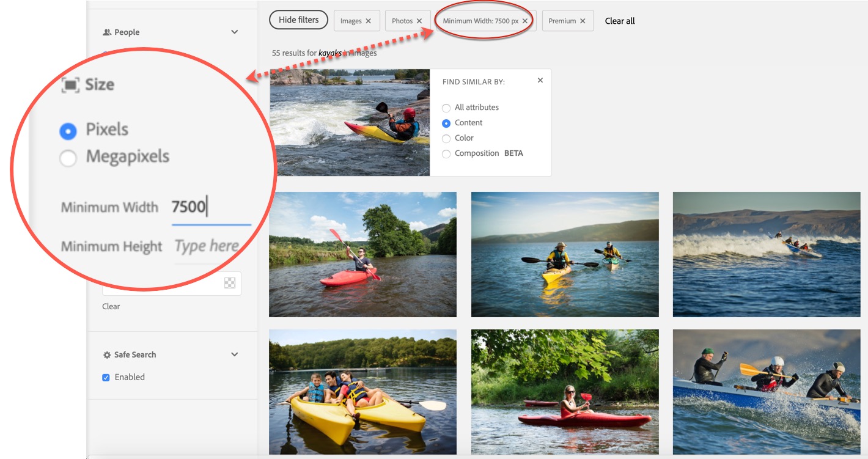The height and width of the screenshot is (459, 868).
Task: Remove the Images filter chip
Action: click(x=368, y=21)
